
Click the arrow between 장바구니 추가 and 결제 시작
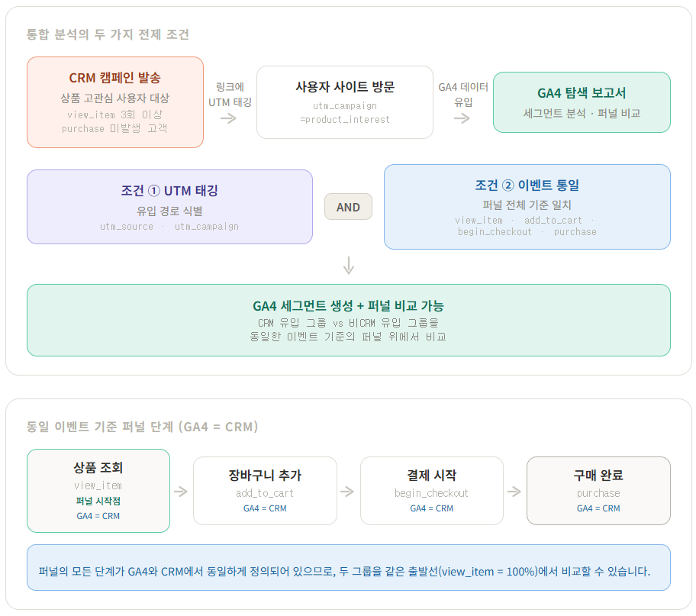pos(347,492)
